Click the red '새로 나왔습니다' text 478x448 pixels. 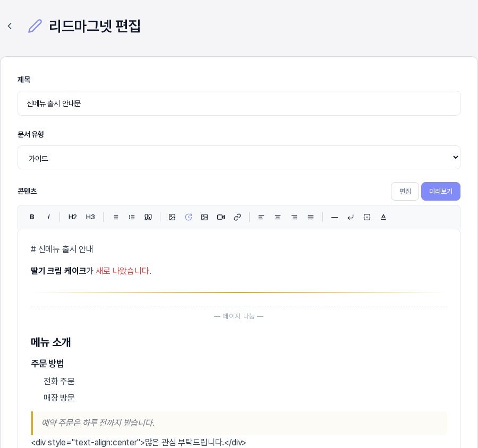pos(123,271)
